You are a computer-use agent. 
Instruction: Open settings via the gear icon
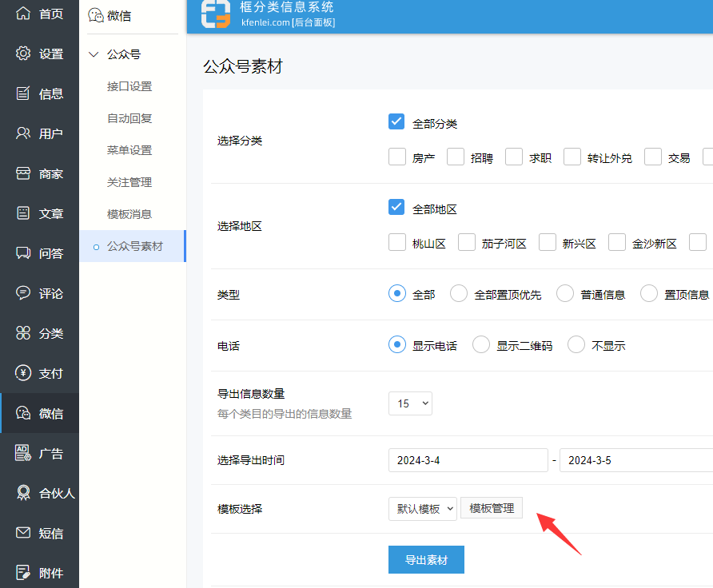click(23, 54)
